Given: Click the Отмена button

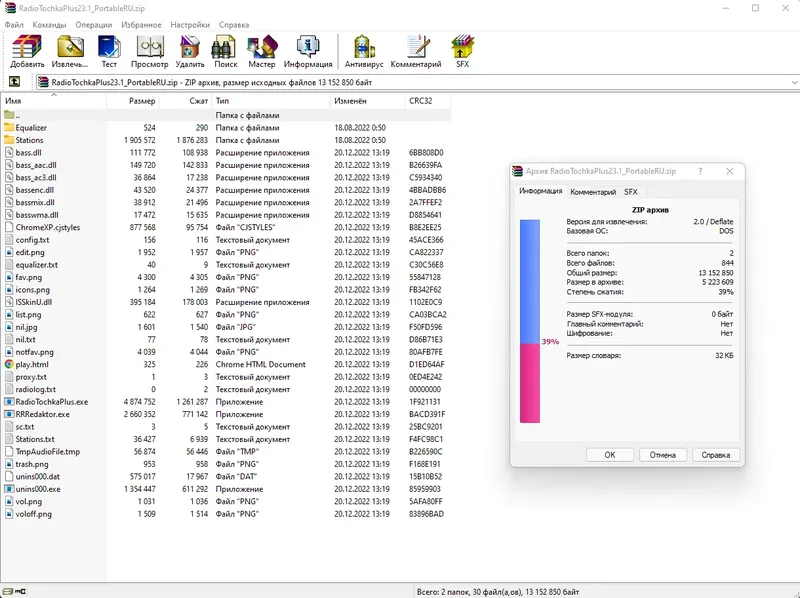Looking at the screenshot, I should (x=663, y=455).
